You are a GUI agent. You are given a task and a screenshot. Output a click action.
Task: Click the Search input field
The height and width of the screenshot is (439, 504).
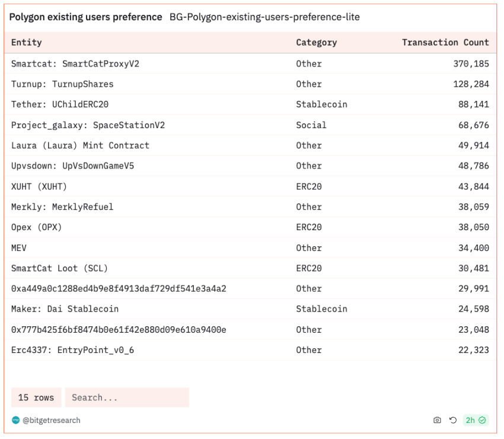[x=127, y=397]
